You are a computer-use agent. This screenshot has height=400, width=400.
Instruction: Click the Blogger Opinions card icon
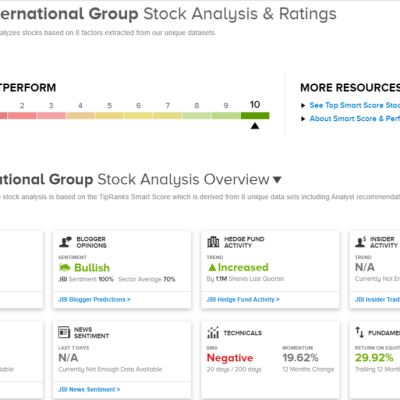[65, 242]
